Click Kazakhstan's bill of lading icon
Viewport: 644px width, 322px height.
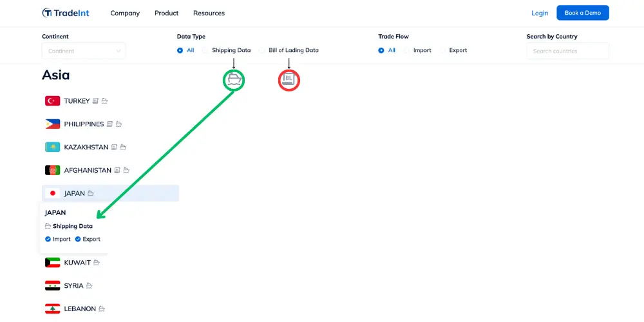[x=114, y=147]
